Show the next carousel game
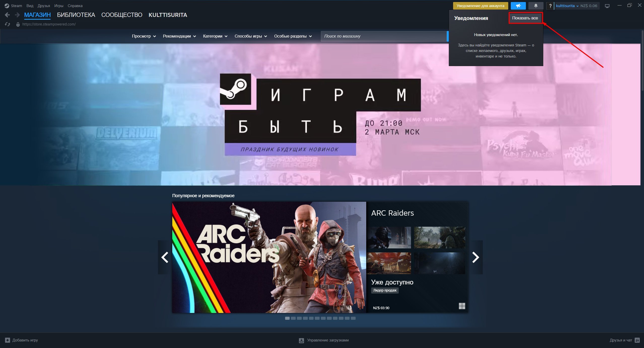Screen dimensions: 644x348 (x=476, y=257)
